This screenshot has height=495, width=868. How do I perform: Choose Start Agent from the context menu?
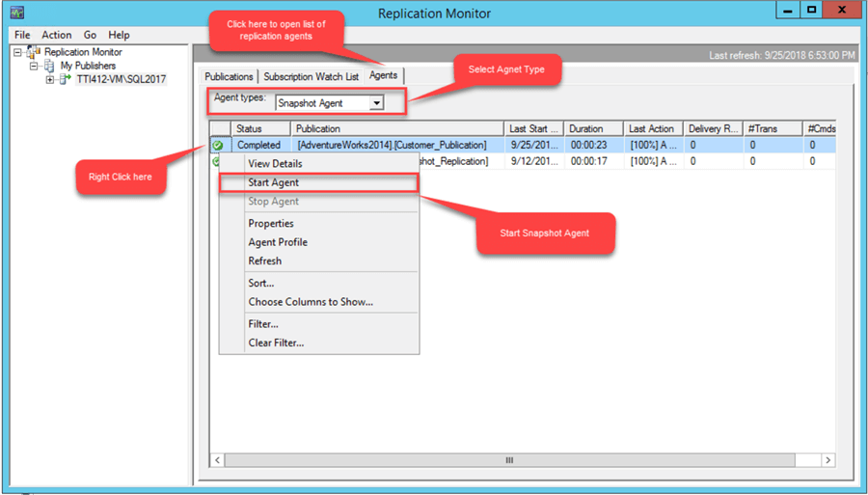point(273,182)
